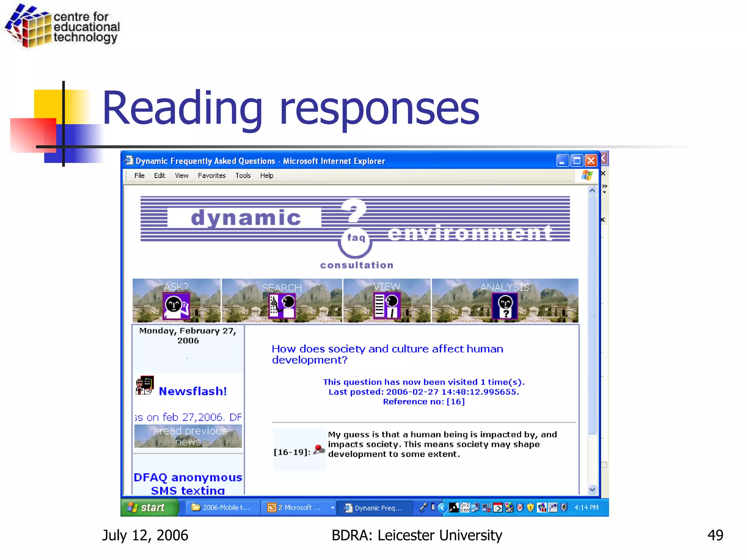
Task: Open the File menu
Action: (139, 175)
